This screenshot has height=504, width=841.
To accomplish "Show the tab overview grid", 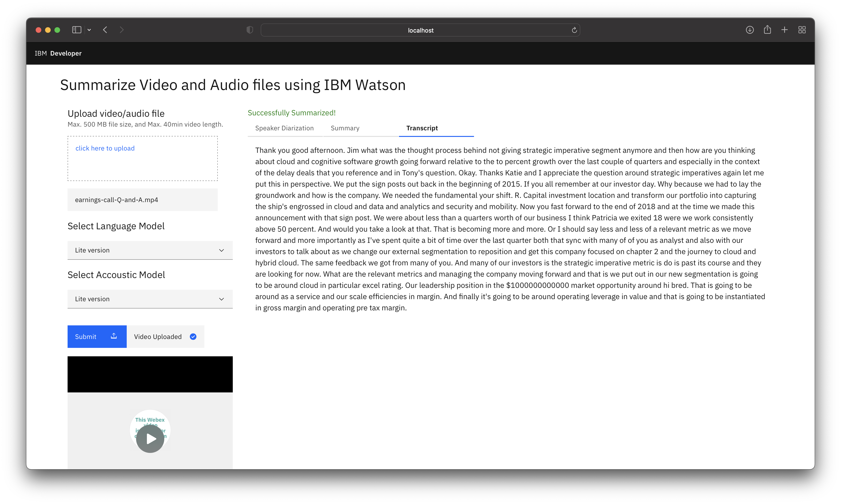I will 802,30.
